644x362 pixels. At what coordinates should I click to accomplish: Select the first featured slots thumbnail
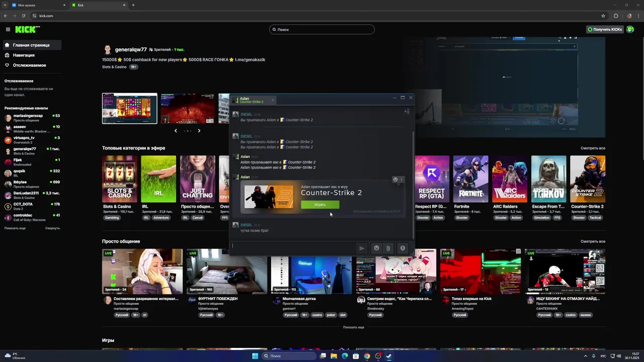coord(130,108)
